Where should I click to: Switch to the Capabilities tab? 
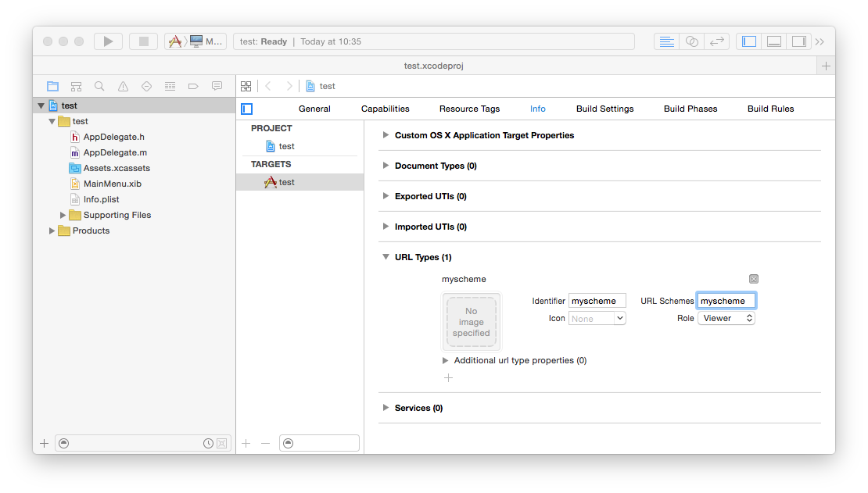pyautogui.click(x=386, y=109)
